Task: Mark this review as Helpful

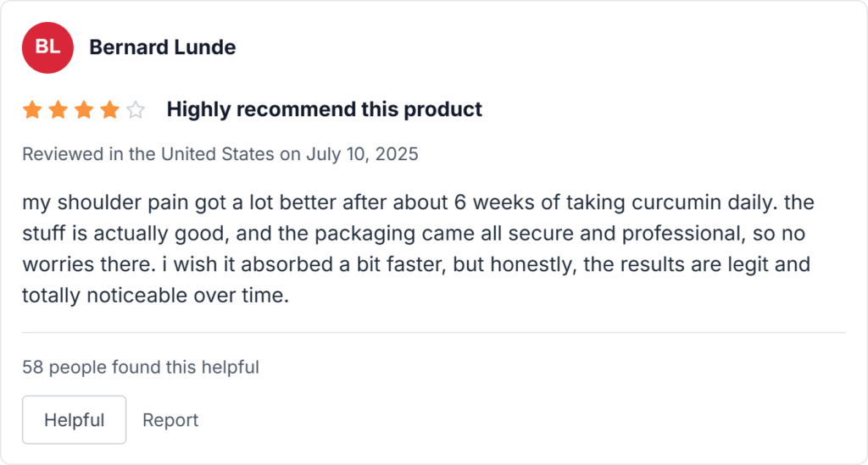Action: point(74,420)
